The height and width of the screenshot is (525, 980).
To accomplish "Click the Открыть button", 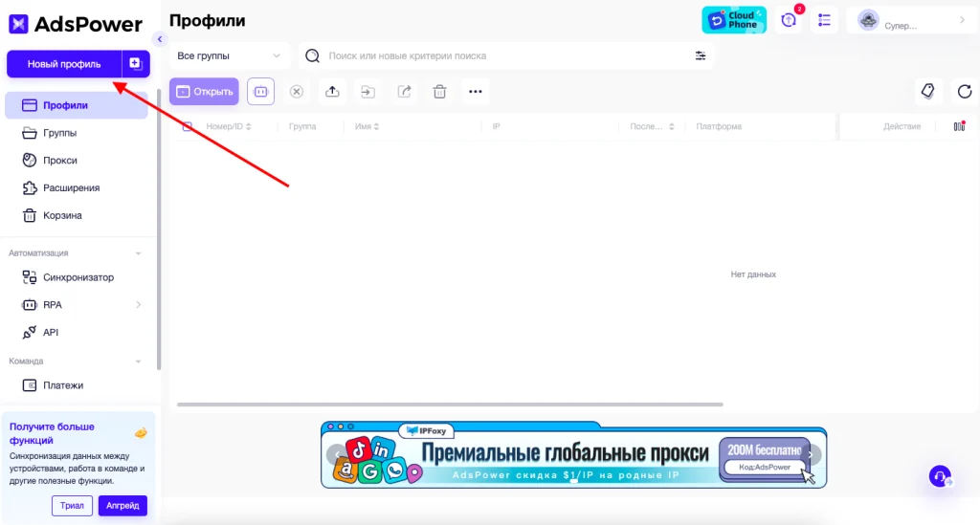I will 204,91.
